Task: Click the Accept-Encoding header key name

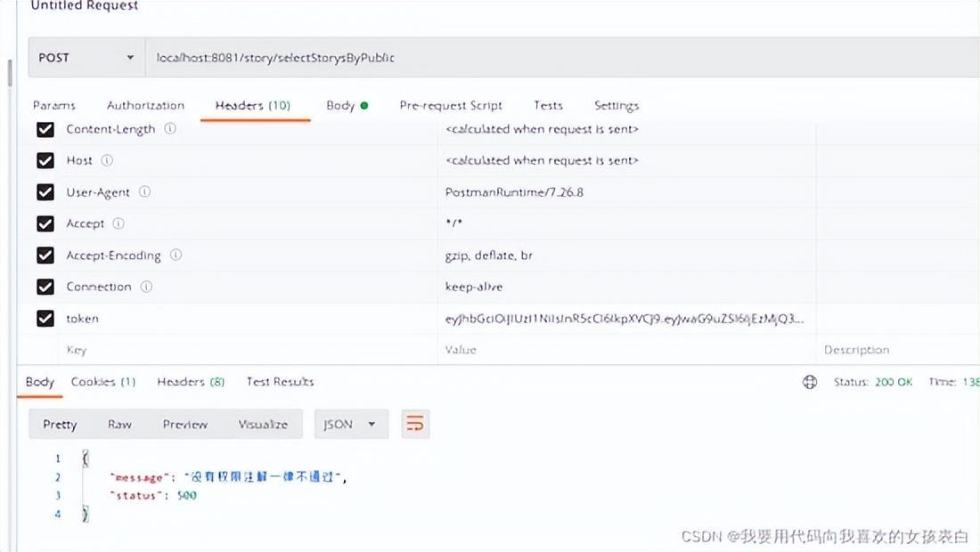Action: click(x=114, y=256)
